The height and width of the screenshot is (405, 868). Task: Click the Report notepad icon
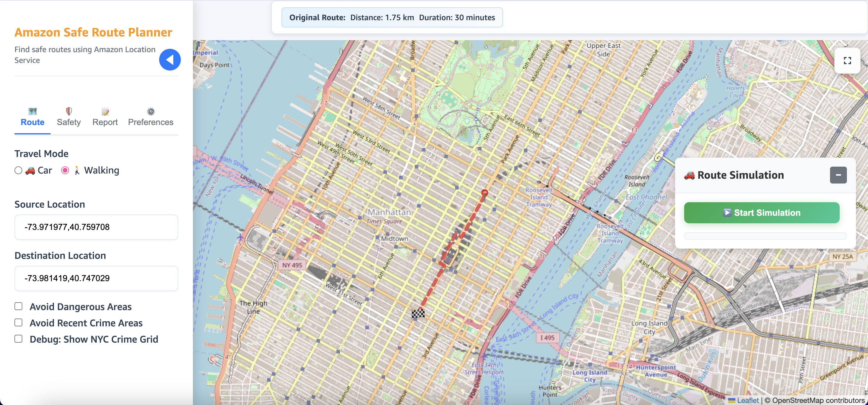point(105,111)
